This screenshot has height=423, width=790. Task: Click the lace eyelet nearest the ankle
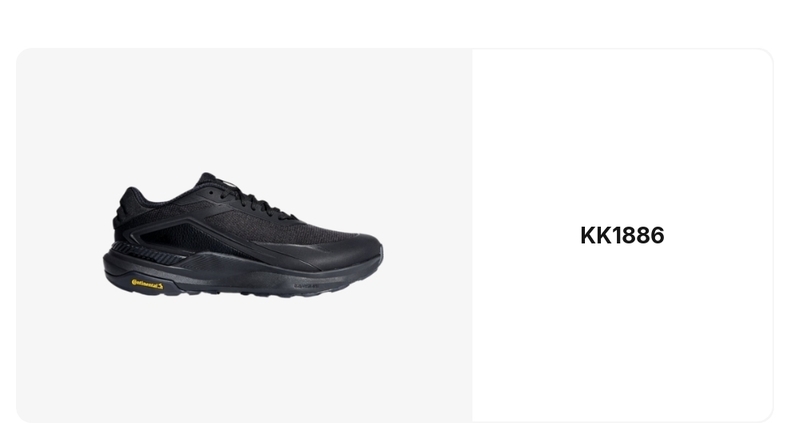point(211,192)
